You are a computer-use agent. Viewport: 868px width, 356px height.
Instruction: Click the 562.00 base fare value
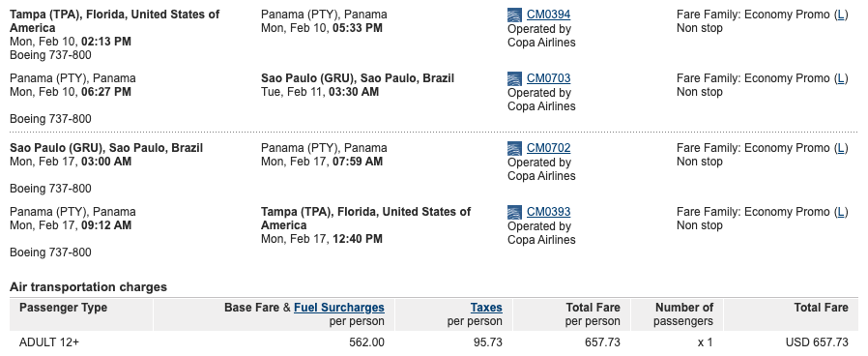coord(366,342)
